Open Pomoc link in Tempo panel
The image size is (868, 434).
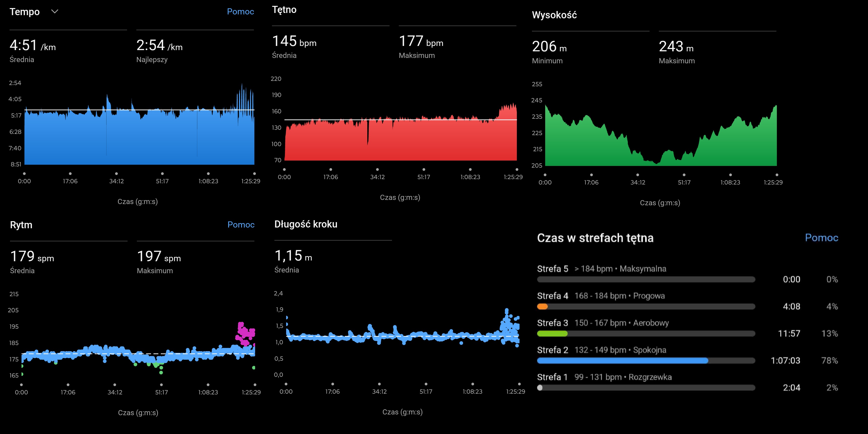240,12
